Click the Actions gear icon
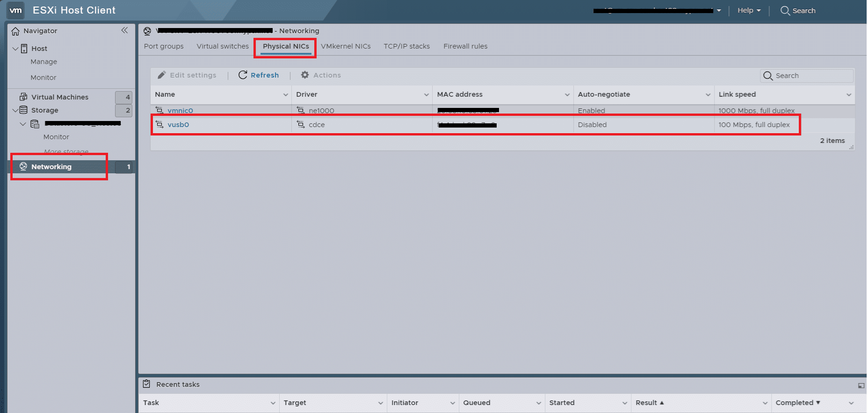Viewport: 868px width, 413px height. 305,75
